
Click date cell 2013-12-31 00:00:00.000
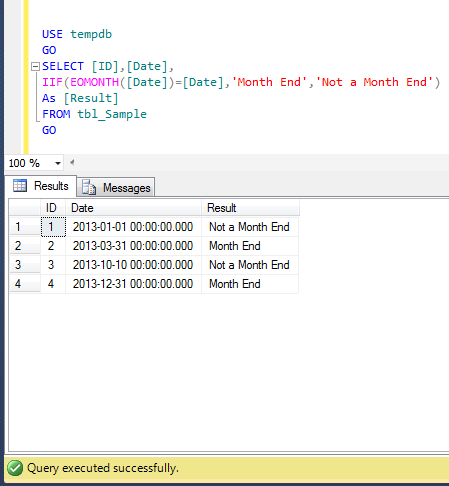(x=134, y=284)
